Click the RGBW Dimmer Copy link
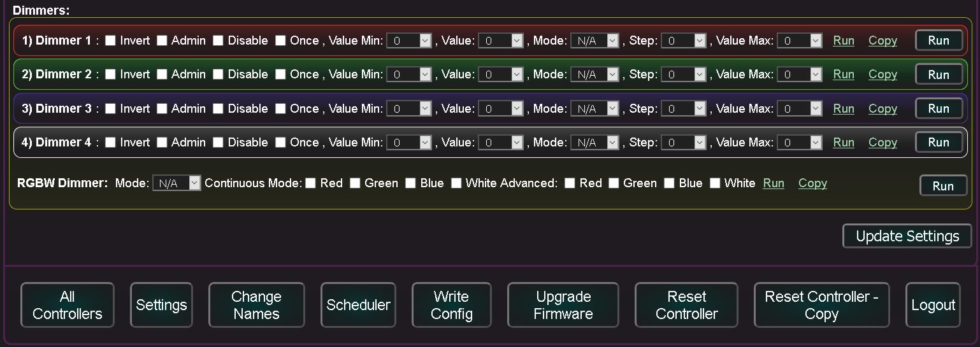Screen dimensions: 980x347 [x=812, y=183]
